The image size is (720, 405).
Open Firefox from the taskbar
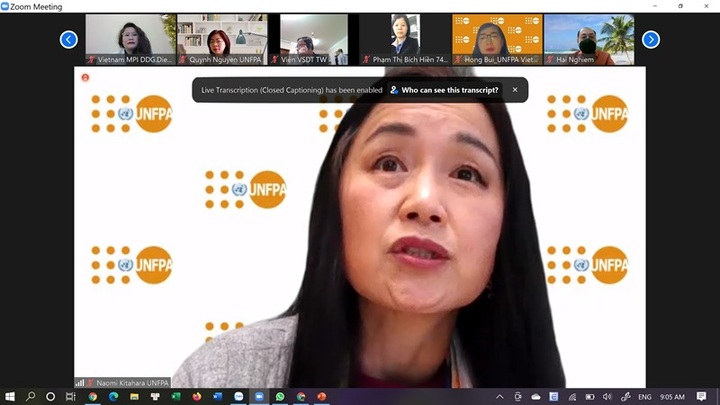click(197, 396)
